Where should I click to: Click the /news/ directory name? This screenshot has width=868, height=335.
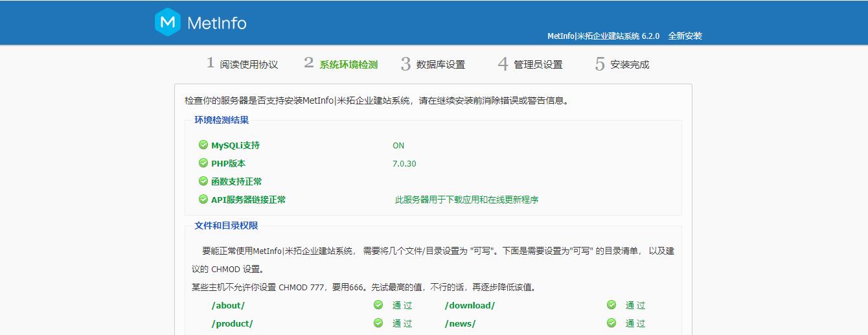pyautogui.click(x=460, y=323)
